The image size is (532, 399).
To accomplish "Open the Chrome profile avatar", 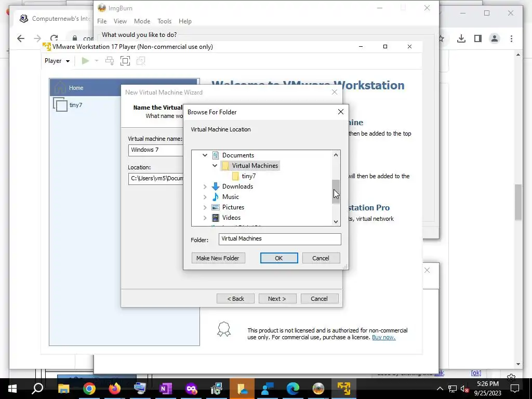I will point(495,38).
